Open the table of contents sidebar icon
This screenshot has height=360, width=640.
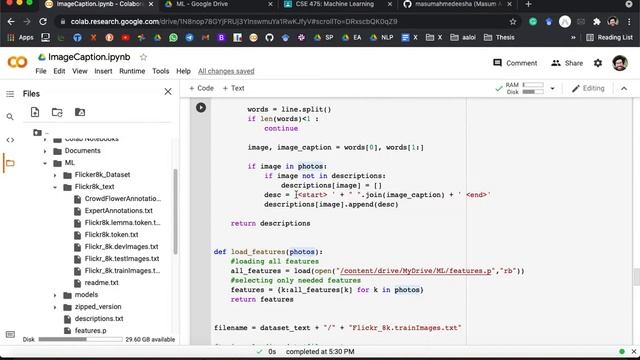click(x=10, y=94)
